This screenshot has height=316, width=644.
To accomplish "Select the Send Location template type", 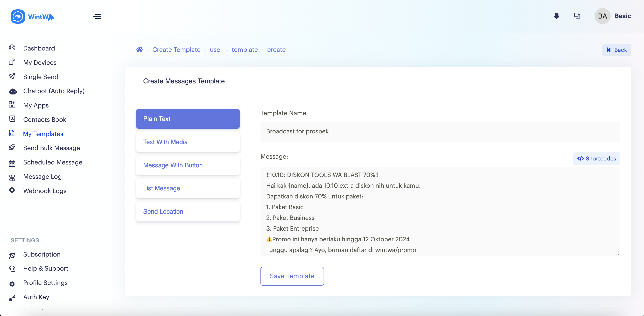I will click(188, 211).
